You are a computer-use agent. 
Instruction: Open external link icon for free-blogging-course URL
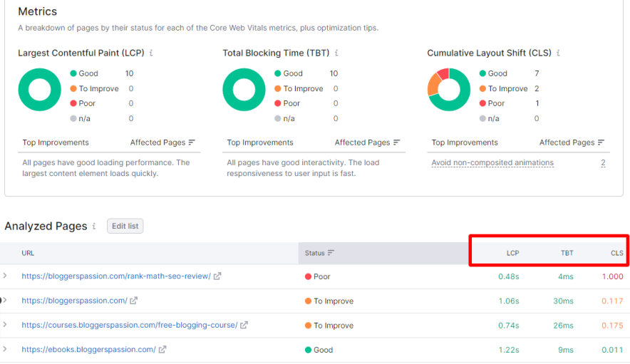point(244,325)
